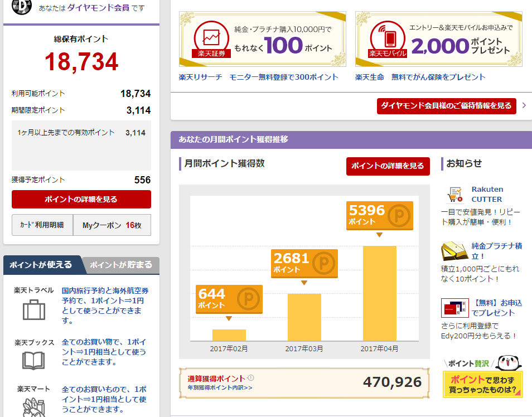The height and width of the screenshot is (417, 532).
Task: Click ポイントの詳細を見る button above the chart
Action: pos(388,166)
